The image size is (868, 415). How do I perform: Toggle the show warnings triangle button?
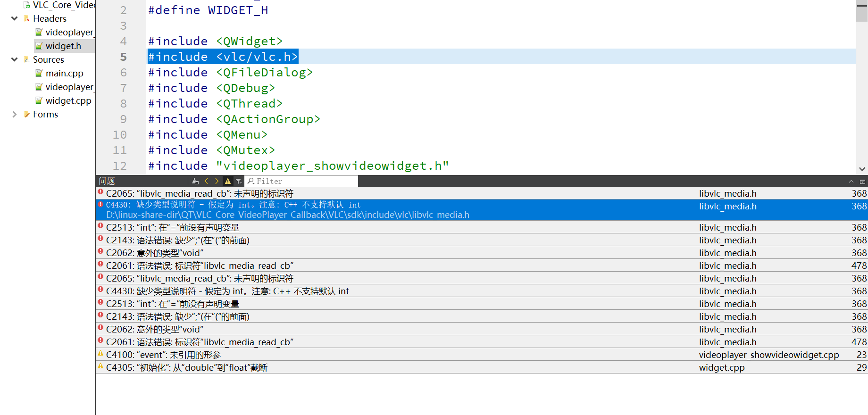coord(228,181)
